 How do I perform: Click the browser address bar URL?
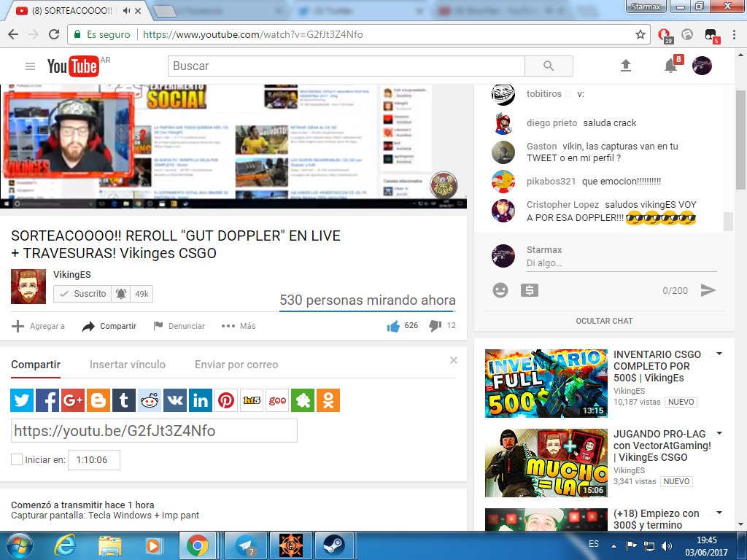pyautogui.click(x=252, y=34)
